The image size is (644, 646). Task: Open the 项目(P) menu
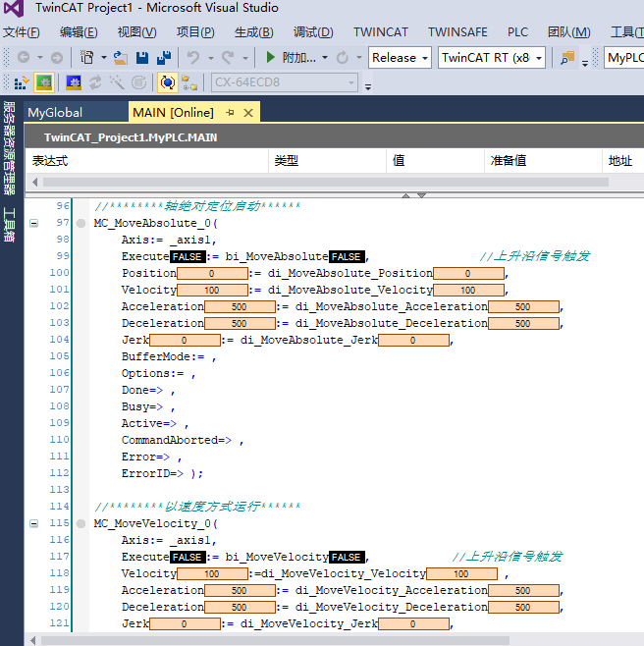point(195,32)
